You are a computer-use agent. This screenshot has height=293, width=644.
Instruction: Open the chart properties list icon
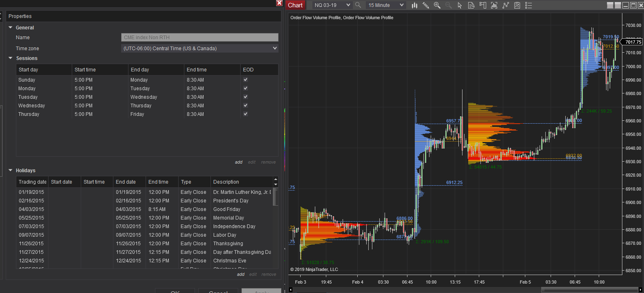[529, 5]
